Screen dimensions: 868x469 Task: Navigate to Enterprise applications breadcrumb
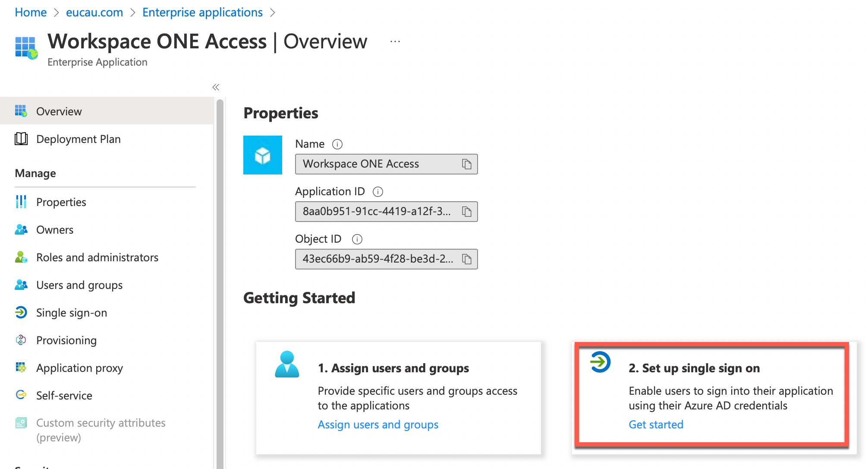[202, 12]
